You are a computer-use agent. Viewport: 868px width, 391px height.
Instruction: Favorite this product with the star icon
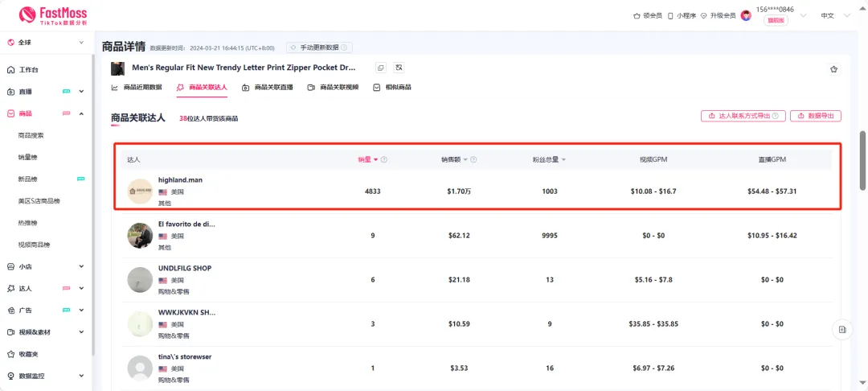833,69
